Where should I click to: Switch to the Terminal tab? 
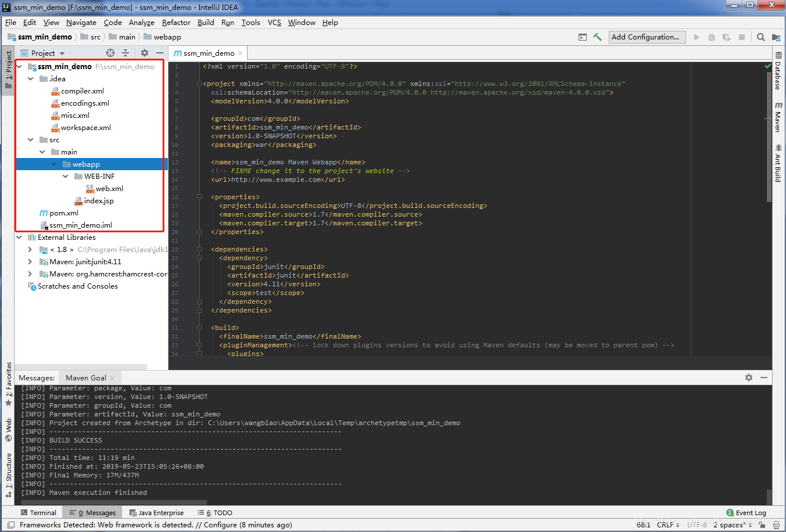pyautogui.click(x=38, y=512)
